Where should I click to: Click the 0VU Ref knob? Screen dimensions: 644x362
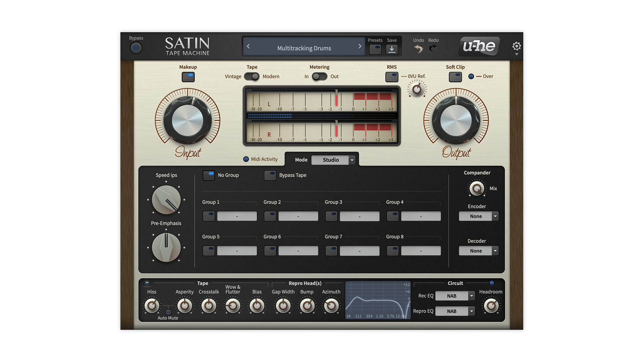point(417,89)
